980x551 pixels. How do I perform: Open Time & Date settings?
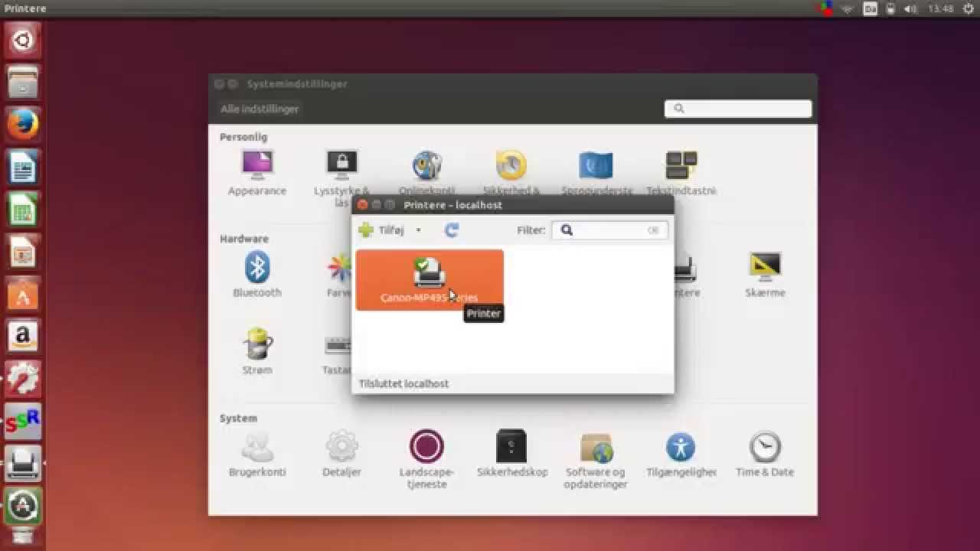[x=765, y=454]
